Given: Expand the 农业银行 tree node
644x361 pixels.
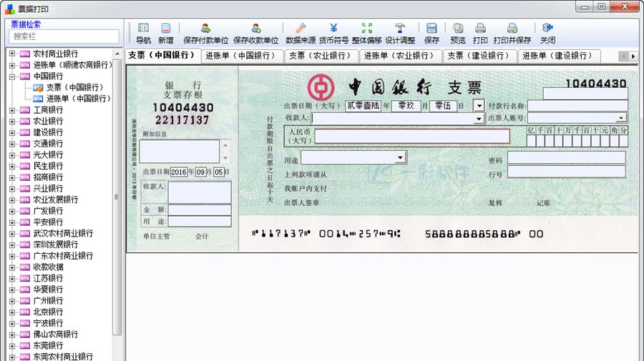Looking at the screenshot, I should tap(12, 121).
